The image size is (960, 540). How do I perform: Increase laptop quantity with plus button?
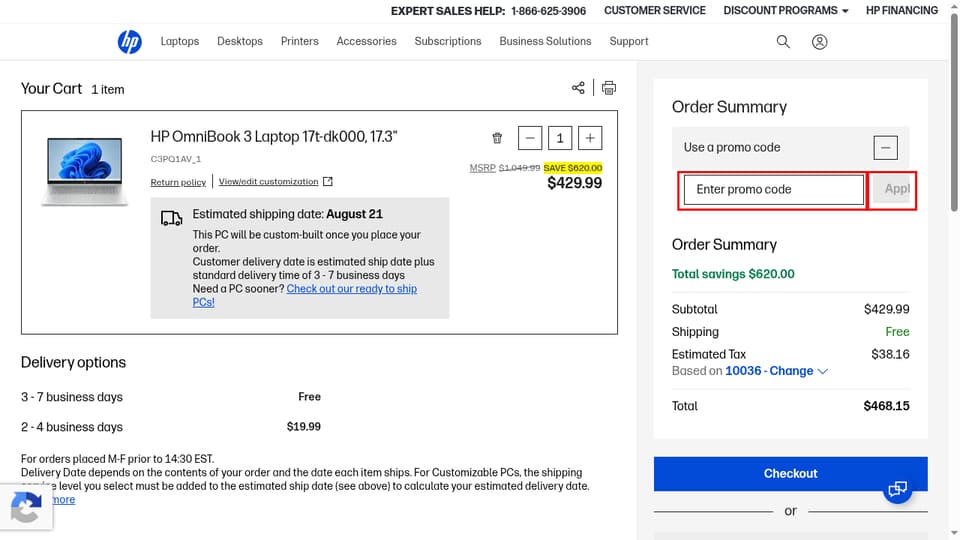pos(590,138)
